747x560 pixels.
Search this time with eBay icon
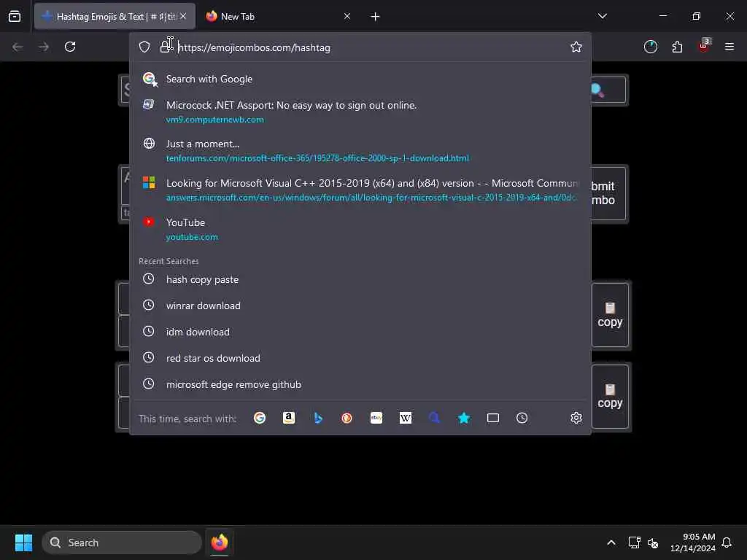pos(376,418)
